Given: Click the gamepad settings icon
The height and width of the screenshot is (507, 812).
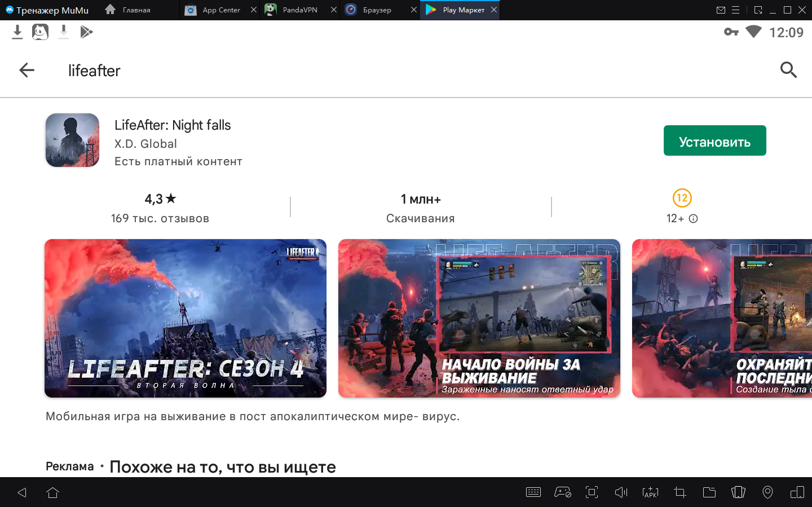Looking at the screenshot, I should (x=562, y=492).
